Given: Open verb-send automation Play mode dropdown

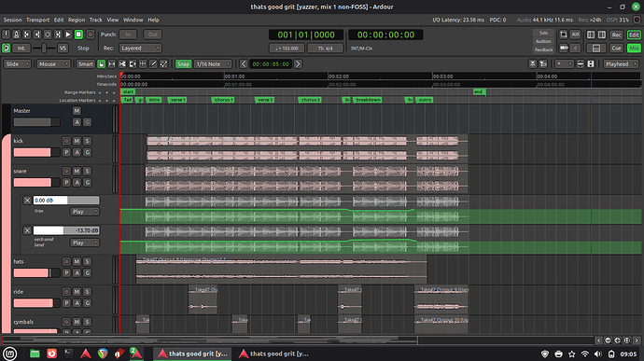Looking at the screenshot, I should click(84, 243).
